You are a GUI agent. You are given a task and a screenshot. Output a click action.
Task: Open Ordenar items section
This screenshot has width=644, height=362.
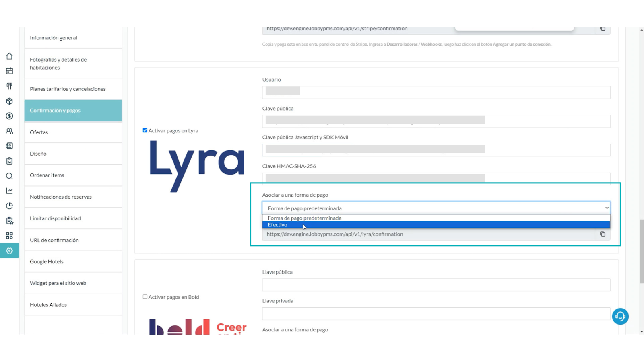73,175
